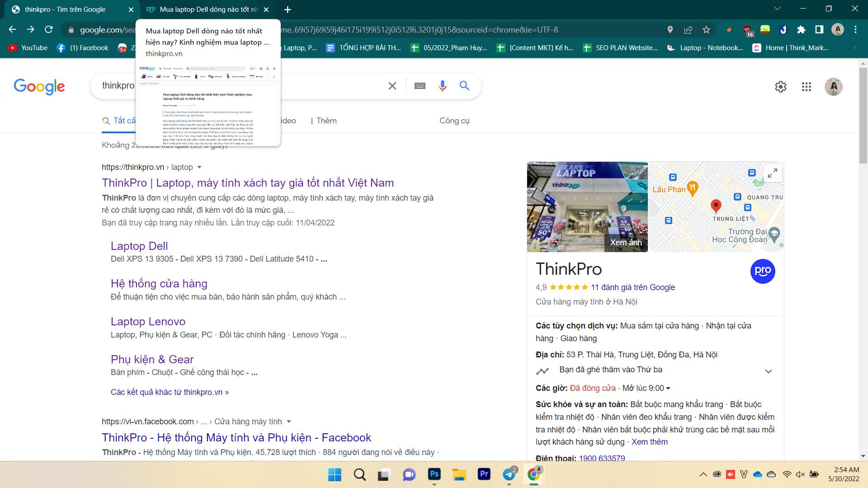This screenshot has height=488, width=868.
Task: Close the 'thinkpro - Tìm trên Google' tab
Action: click(131, 9)
